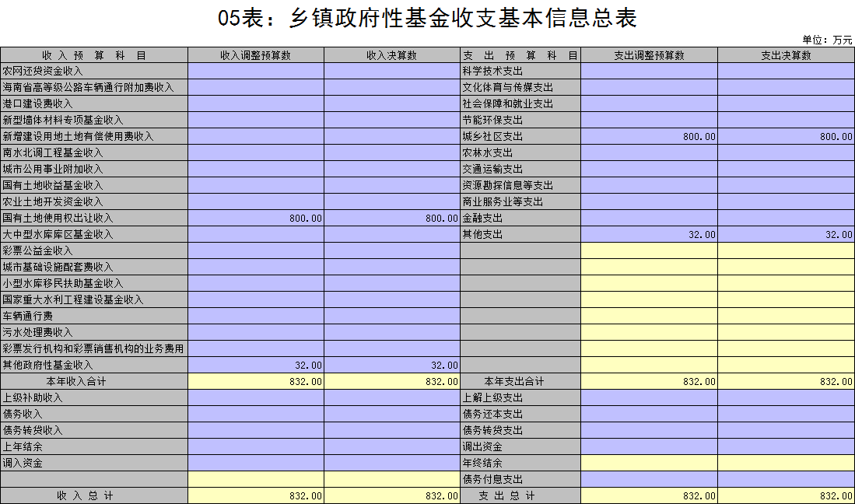855x504 pixels.
Task: Click 支出决算数 cell for 其他支出
Action: click(x=786, y=235)
